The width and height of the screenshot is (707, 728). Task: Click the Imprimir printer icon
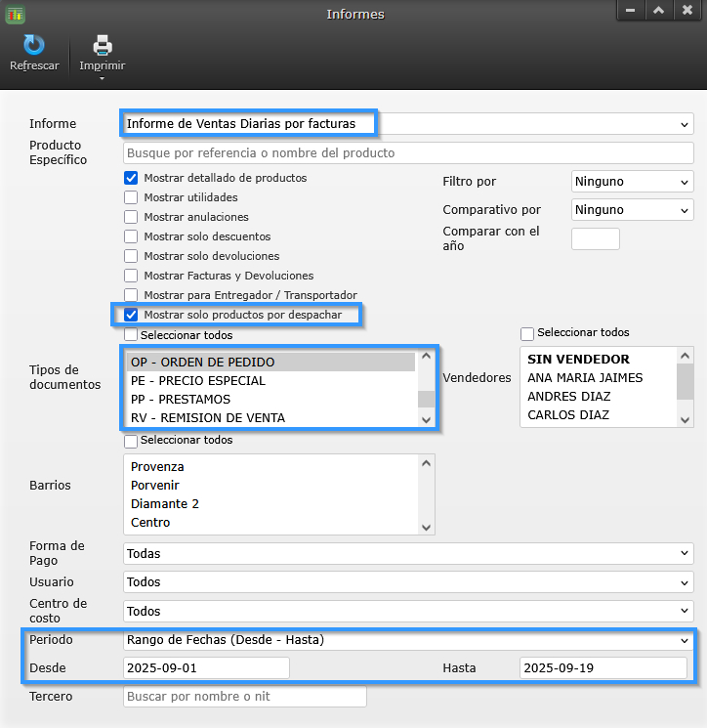point(103,45)
